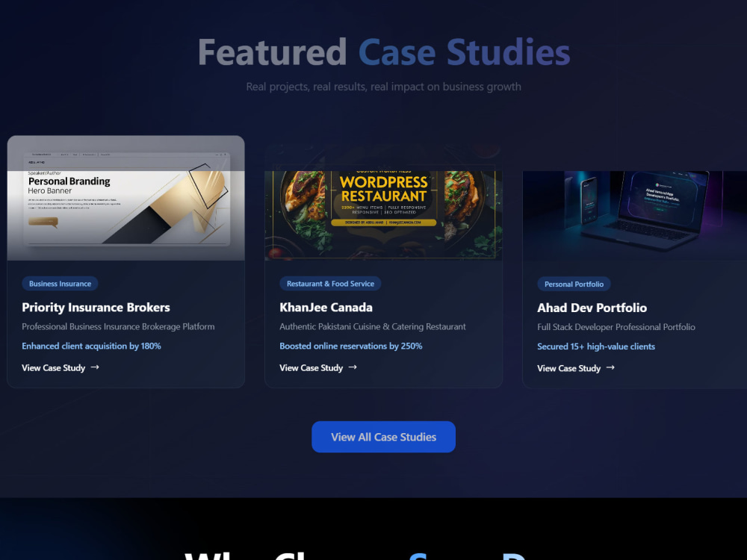
Task: Select the Personal Portfolio tag
Action: point(574,284)
